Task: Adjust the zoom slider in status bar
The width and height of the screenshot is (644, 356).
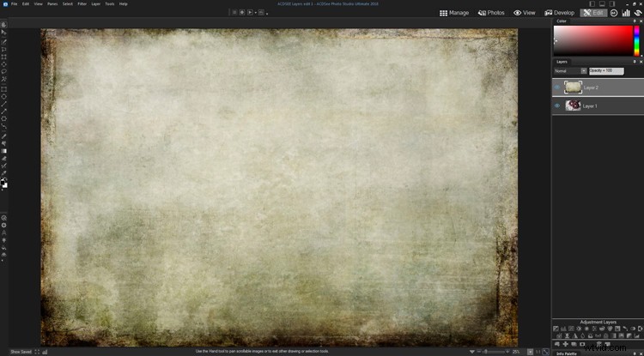Action: pyautogui.click(x=493, y=352)
